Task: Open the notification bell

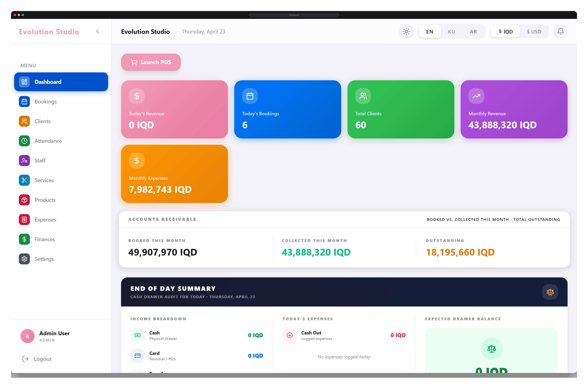Action: [560, 31]
